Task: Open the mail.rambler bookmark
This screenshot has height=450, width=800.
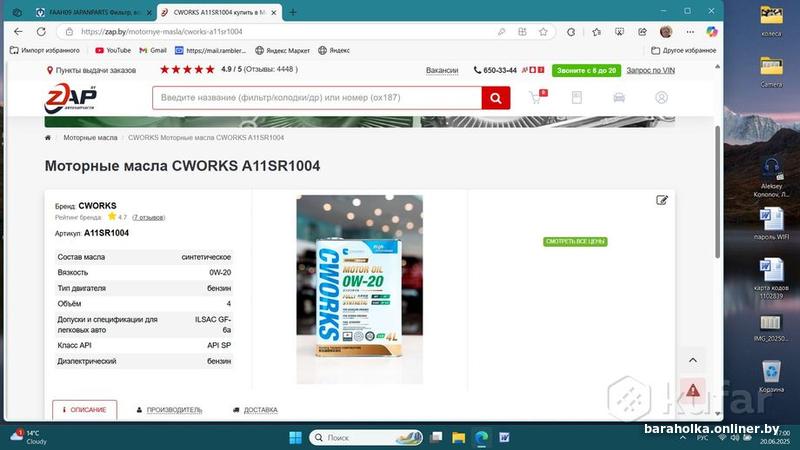Action: point(211,51)
